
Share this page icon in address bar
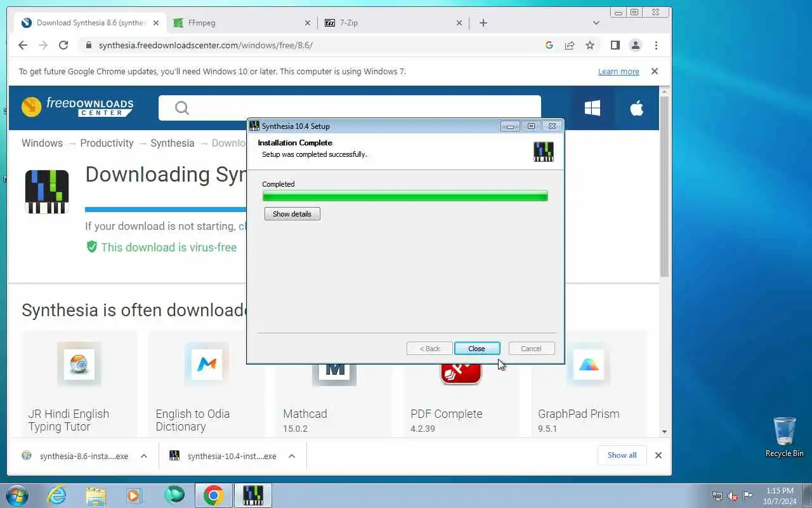[x=570, y=45]
